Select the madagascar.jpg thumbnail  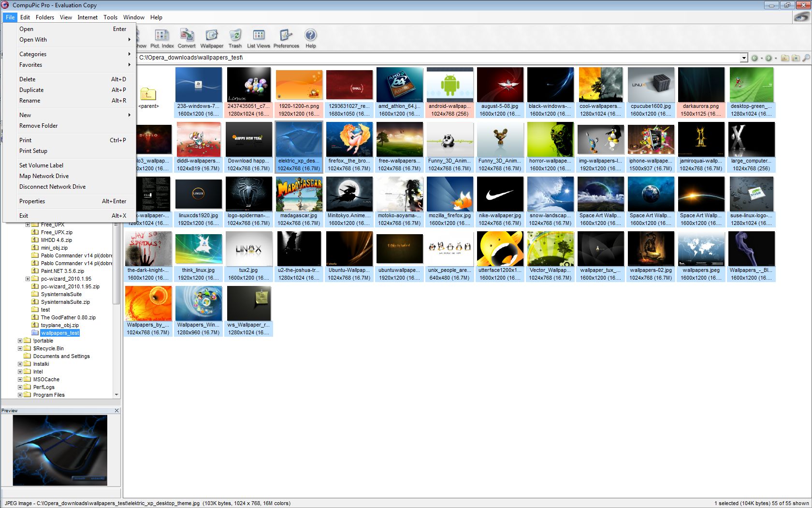pos(299,202)
